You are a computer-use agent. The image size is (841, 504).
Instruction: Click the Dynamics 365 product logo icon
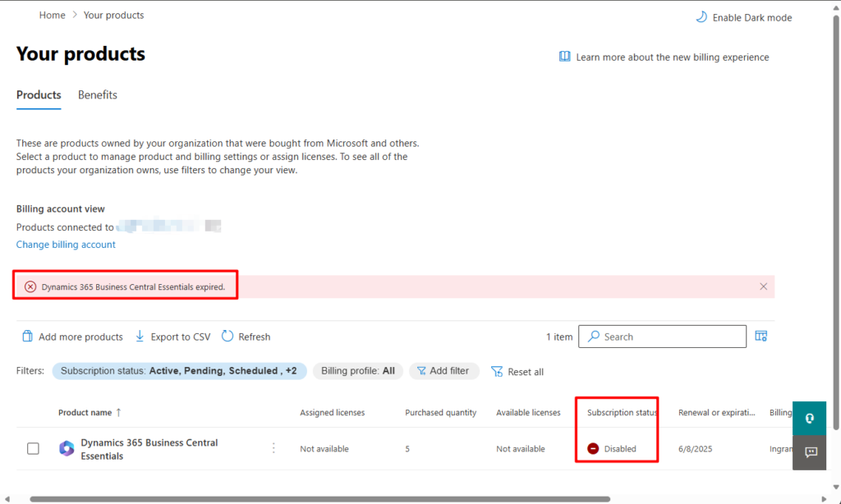point(67,448)
